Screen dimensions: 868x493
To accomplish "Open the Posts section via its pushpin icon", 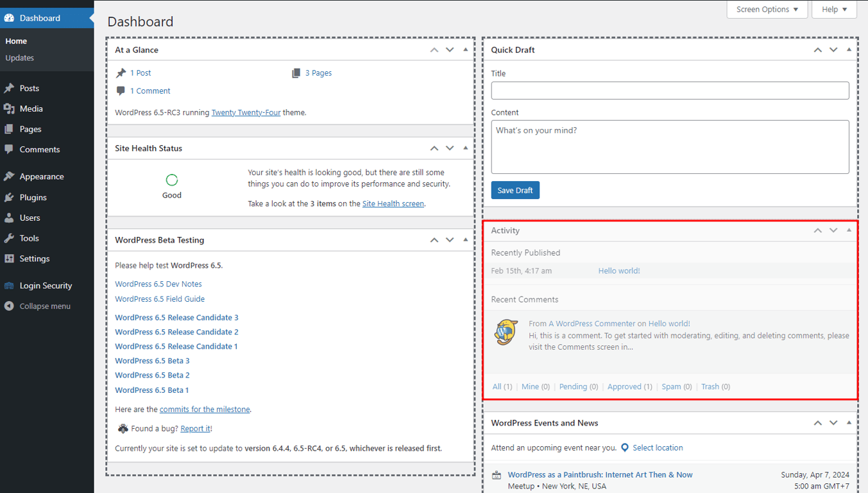I will click(x=10, y=87).
